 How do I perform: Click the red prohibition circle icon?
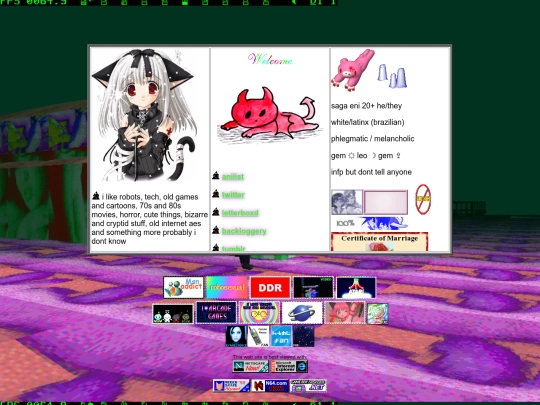click(423, 199)
